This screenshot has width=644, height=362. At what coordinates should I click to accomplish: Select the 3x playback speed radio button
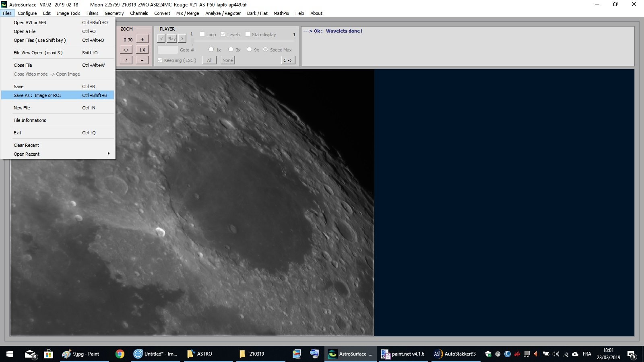pos(231,49)
